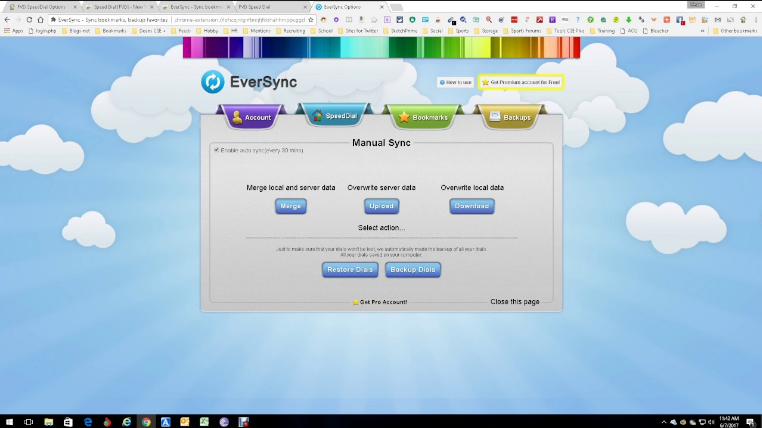Click the browser forward arrow
Image resolution: width=762 pixels, height=428 pixels.
point(18,20)
